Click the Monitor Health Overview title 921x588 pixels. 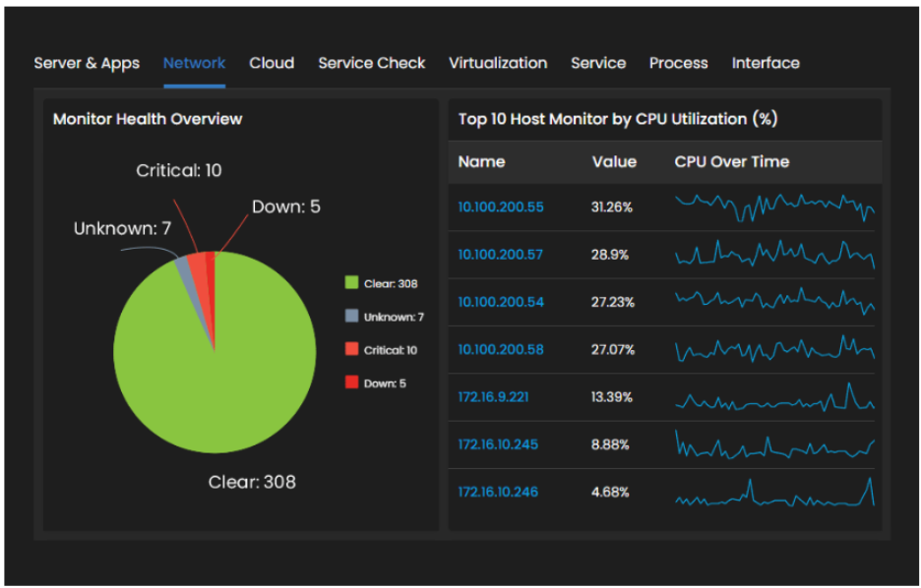(148, 119)
